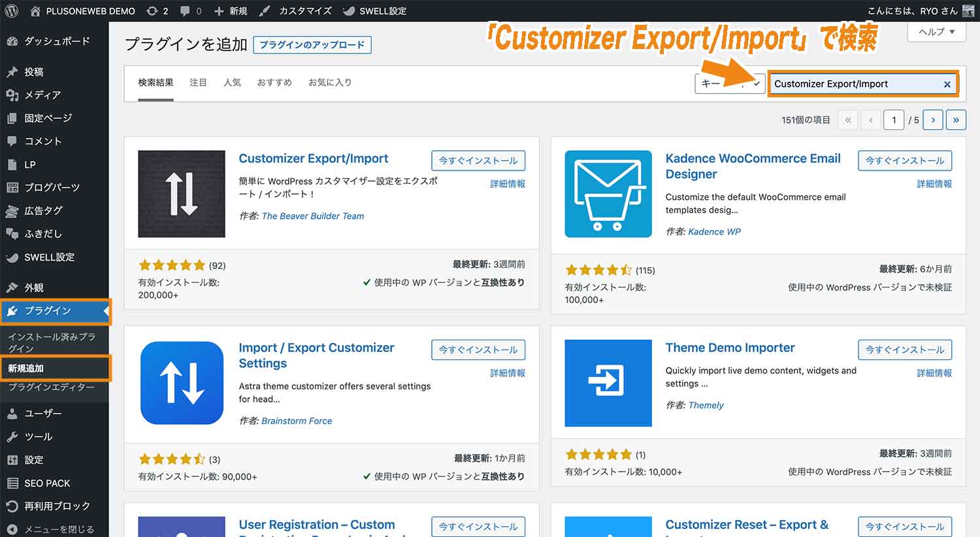Viewport: 980px width, 537px height.
Task: Click the WordPress logo in the admin bar
Action: pyautogui.click(x=10, y=10)
